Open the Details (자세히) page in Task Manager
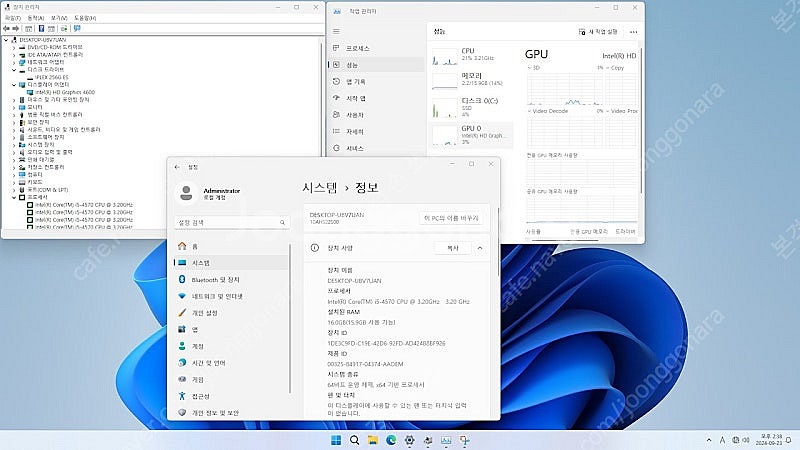 pos(376,132)
